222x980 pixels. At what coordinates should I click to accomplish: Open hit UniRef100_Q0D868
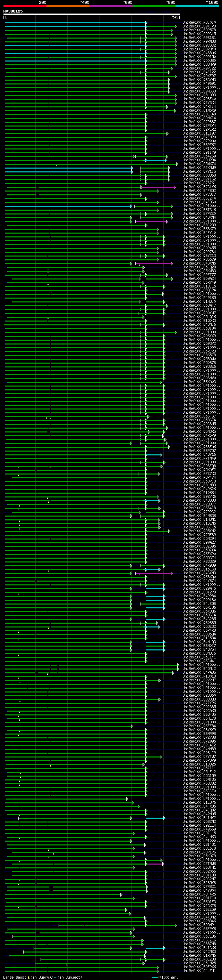click(199, 175)
